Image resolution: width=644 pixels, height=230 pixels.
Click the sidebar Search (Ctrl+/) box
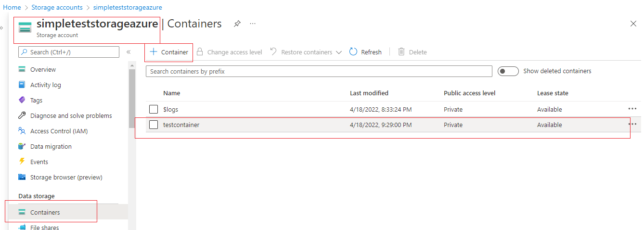(x=69, y=52)
